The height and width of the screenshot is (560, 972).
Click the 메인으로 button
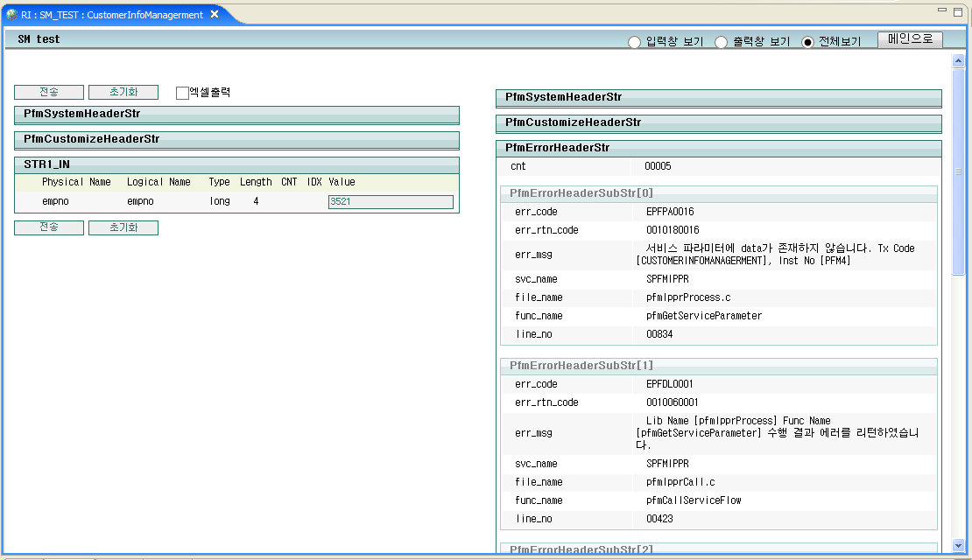911,39
